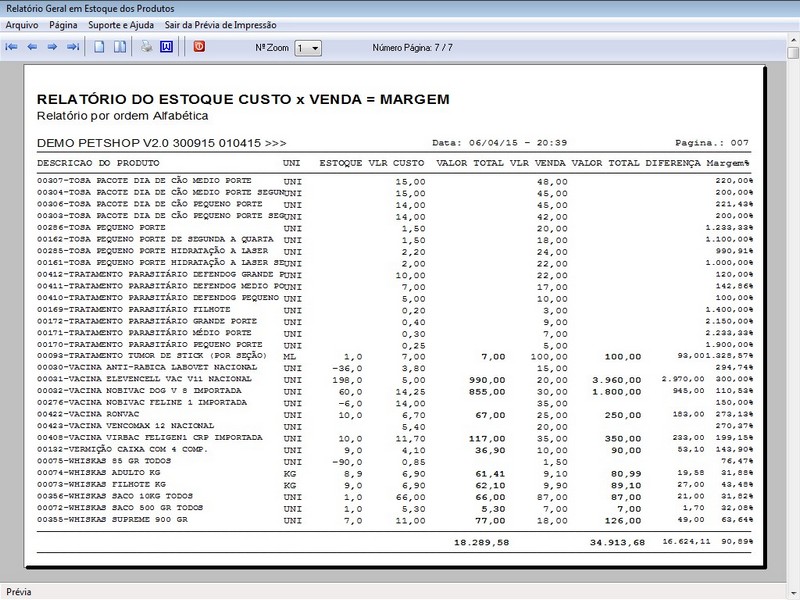
Task: Click row 00031-VACINA ELEVENCELL VAC V11 NACIONAL
Action: pyautogui.click(x=395, y=380)
